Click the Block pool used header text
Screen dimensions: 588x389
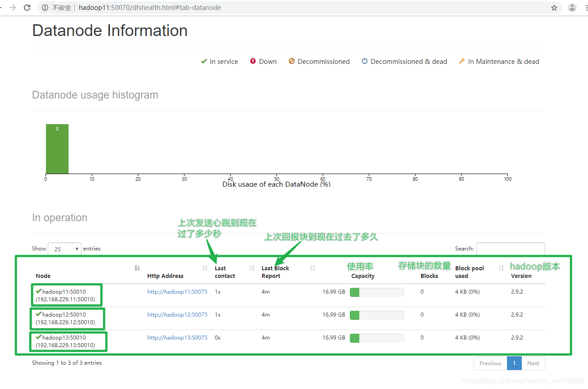click(x=470, y=272)
